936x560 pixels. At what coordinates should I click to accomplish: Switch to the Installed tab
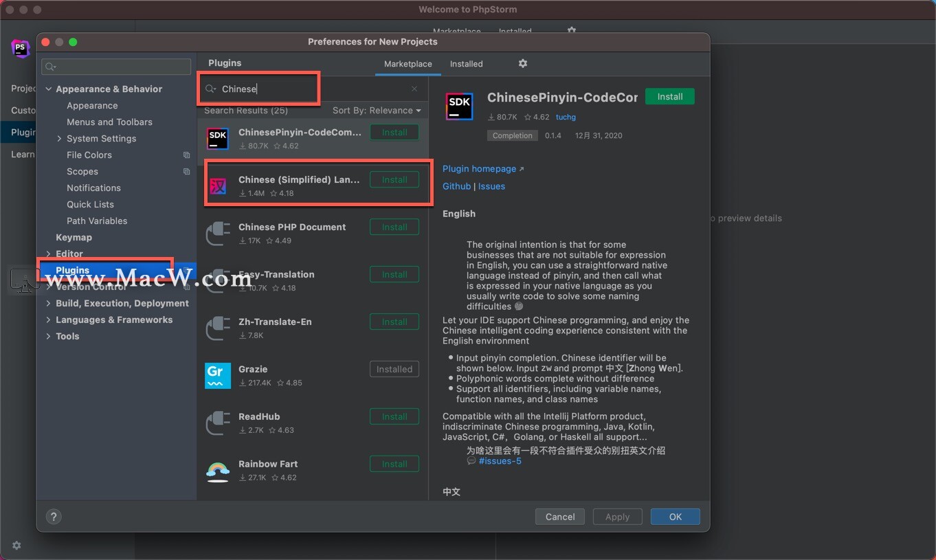tap(467, 64)
